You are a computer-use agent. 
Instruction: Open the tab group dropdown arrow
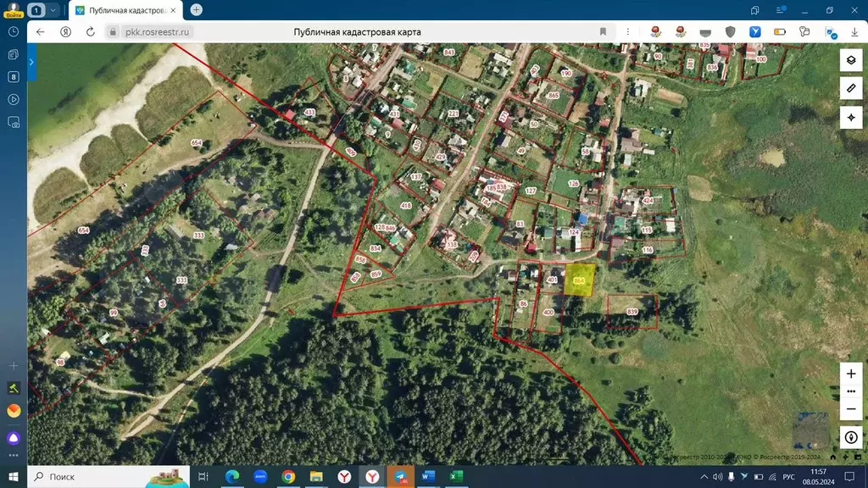53,10
